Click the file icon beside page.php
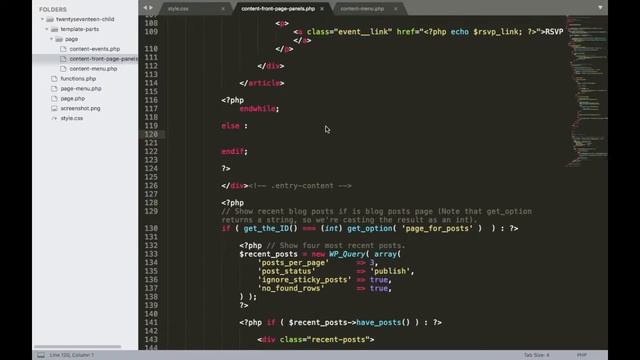This screenshot has height=360, width=640. pyautogui.click(x=54, y=98)
